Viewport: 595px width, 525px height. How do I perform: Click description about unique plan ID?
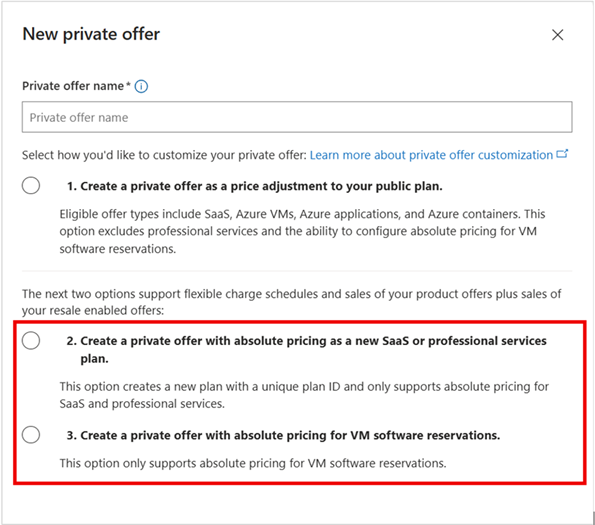(x=304, y=395)
